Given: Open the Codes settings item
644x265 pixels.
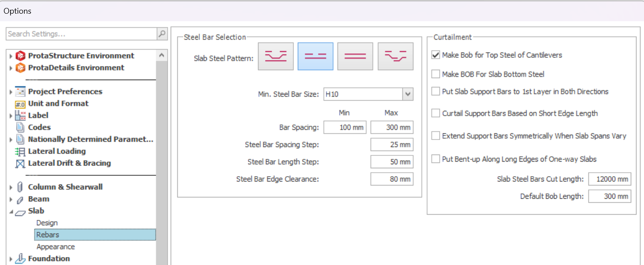Looking at the screenshot, I should 39,127.
